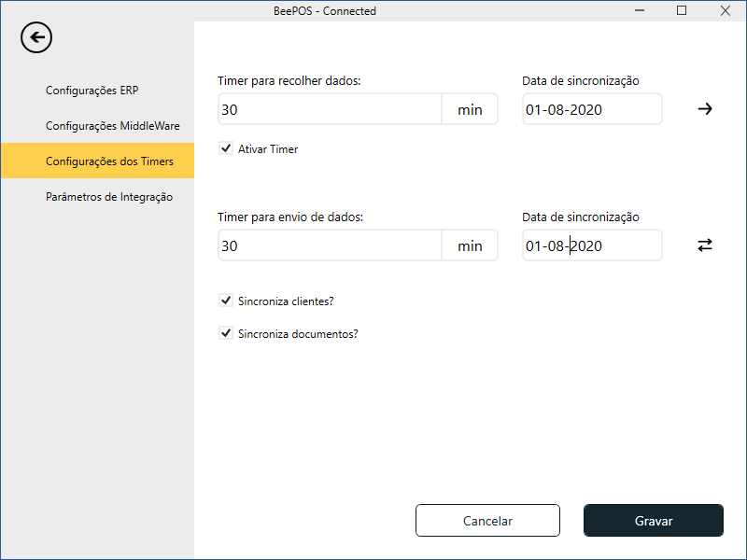Click the right arrow next to first sync date
The height and width of the screenshot is (560, 747).
coord(705,109)
